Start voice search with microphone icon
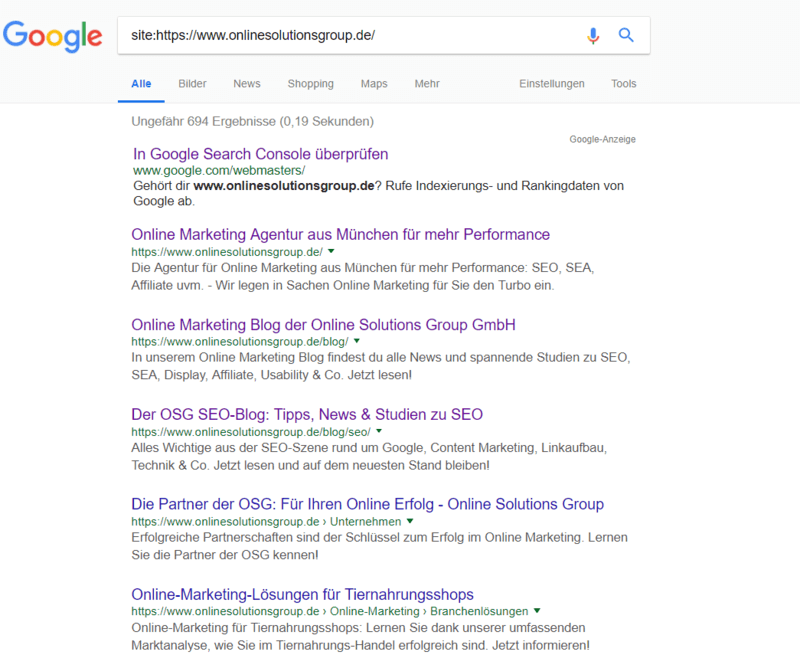The image size is (800, 668). (593, 36)
